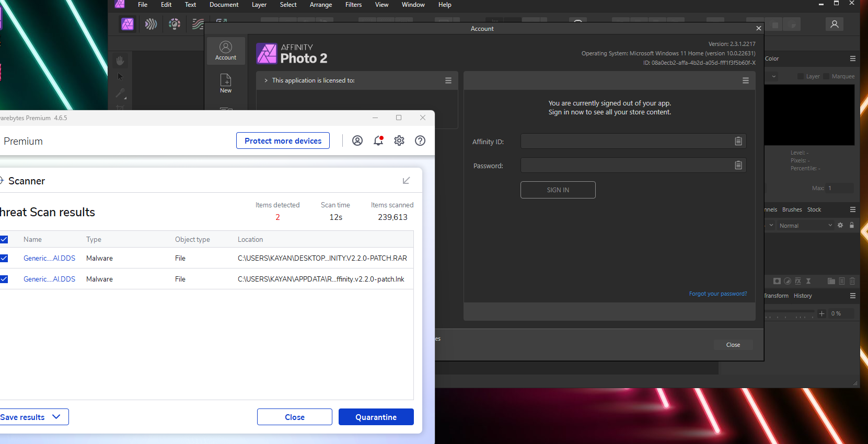868x444 pixels.
Task: Open the license panel hamburger menu
Action: [x=448, y=80]
